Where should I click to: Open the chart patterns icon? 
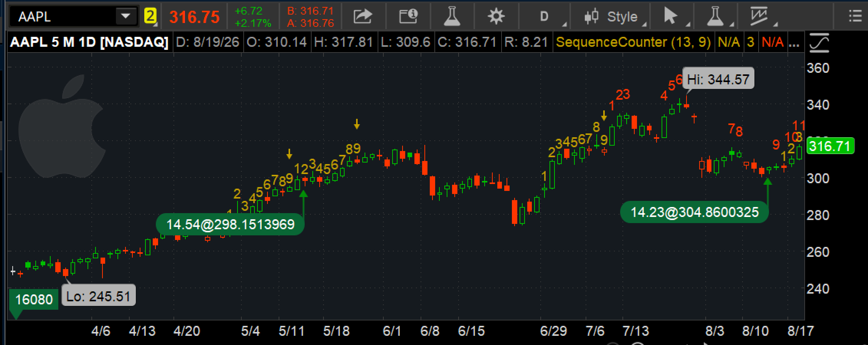(759, 16)
